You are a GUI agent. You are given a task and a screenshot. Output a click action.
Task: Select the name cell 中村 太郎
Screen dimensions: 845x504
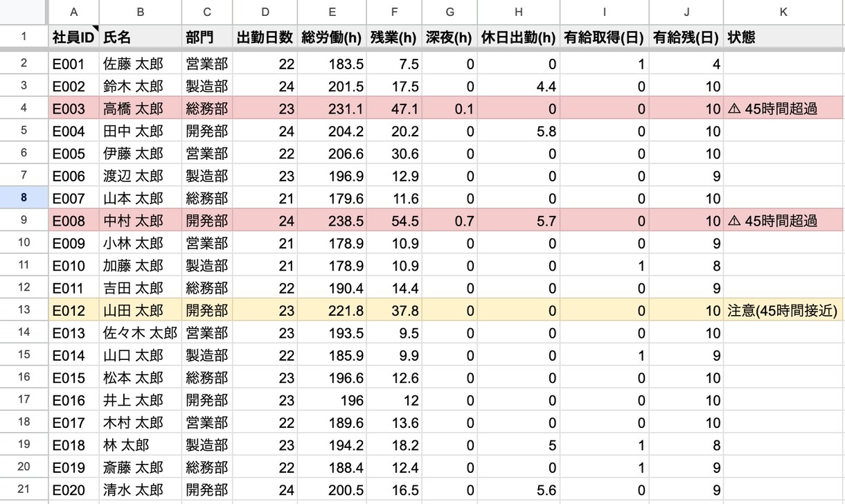point(141,221)
